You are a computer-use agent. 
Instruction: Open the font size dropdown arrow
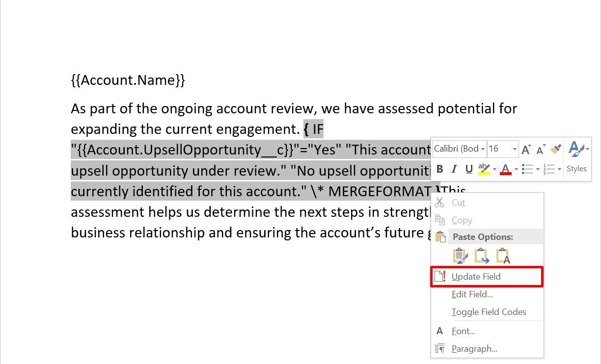coord(515,149)
